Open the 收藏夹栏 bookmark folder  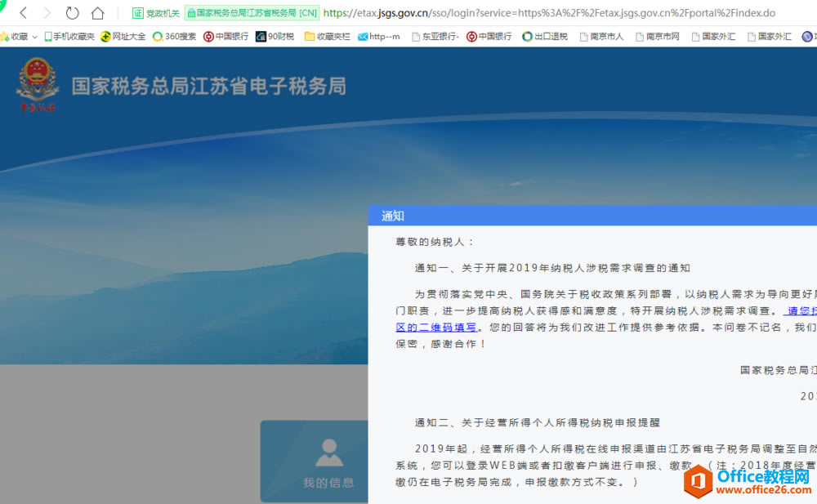(328, 37)
